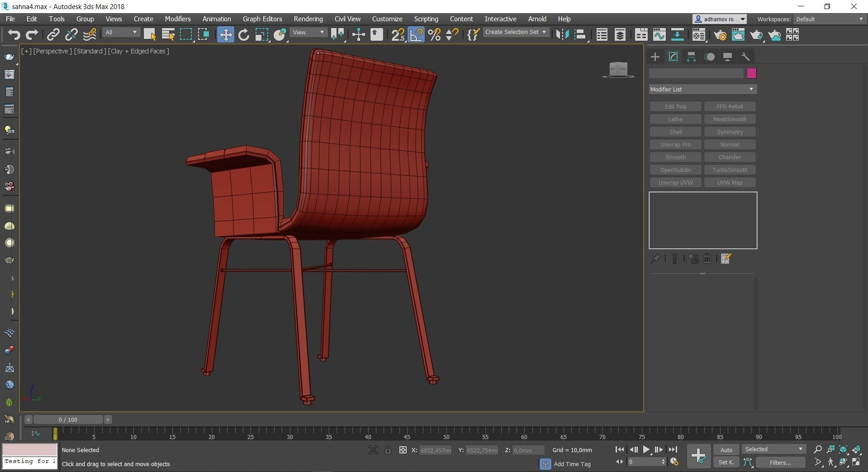Toggle the 2.5D Snaps button

[x=398, y=35]
